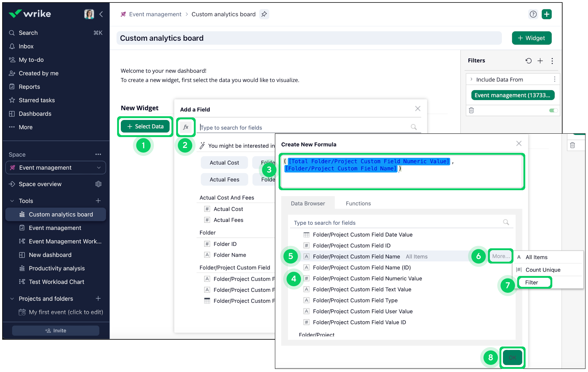Collapse the Projects and folders section
This screenshot has width=588, height=372.
click(12, 299)
